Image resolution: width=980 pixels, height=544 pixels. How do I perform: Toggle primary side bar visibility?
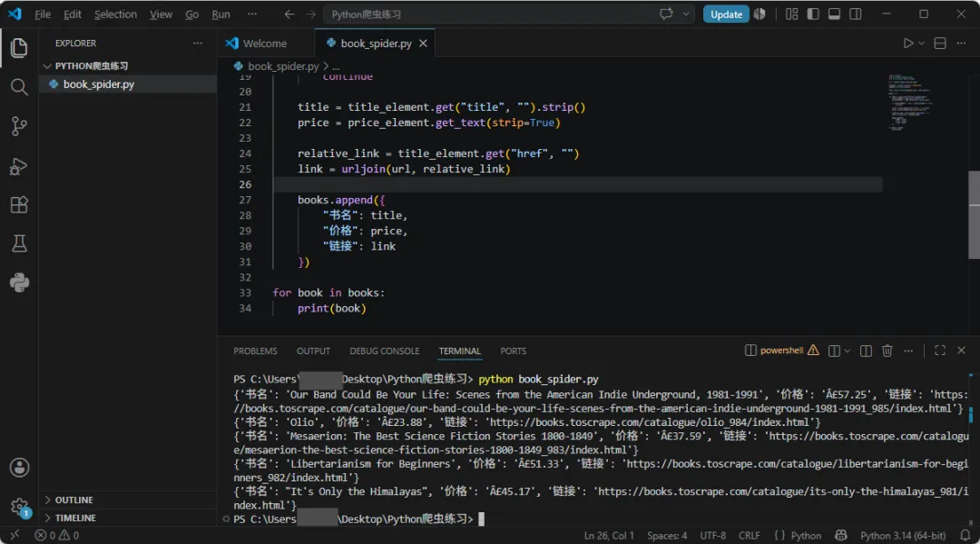[x=812, y=14]
